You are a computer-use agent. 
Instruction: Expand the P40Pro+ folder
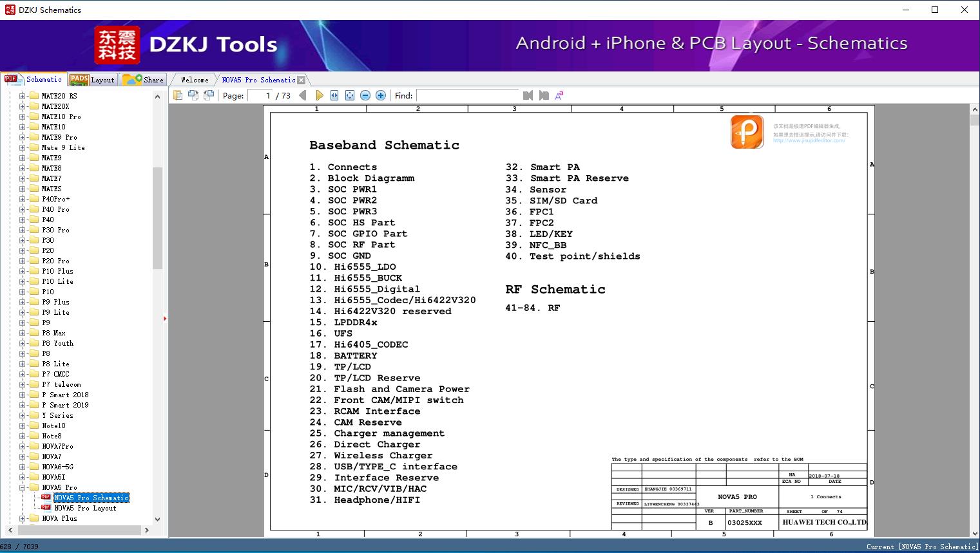coord(23,199)
